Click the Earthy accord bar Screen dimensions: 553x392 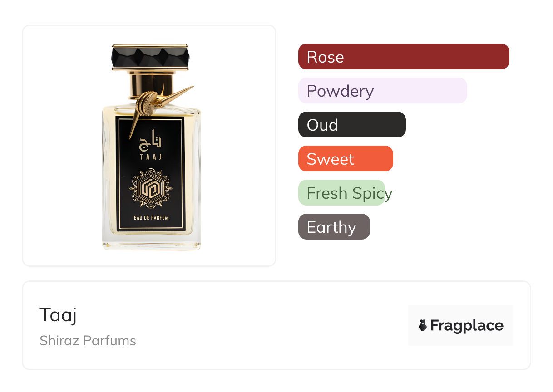click(x=334, y=227)
